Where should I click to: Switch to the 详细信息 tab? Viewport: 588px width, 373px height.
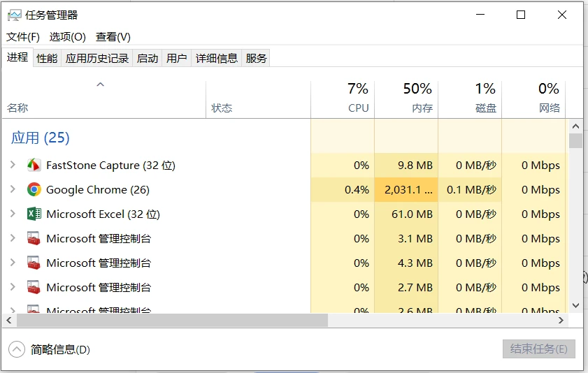(x=216, y=58)
